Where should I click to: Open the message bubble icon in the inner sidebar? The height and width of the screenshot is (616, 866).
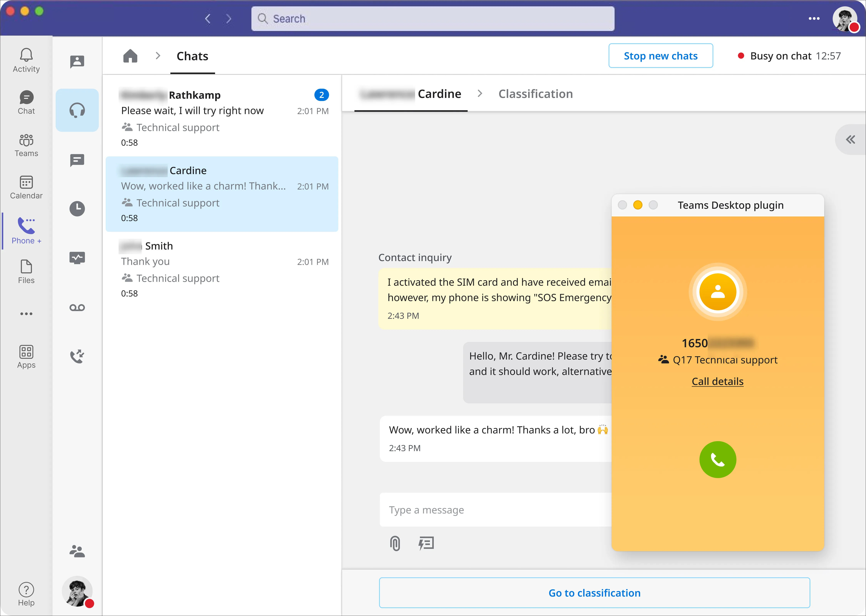click(77, 160)
